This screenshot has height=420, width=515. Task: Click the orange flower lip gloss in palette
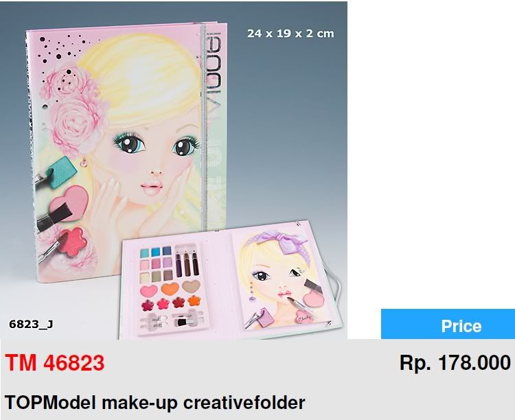coord(194,300)
